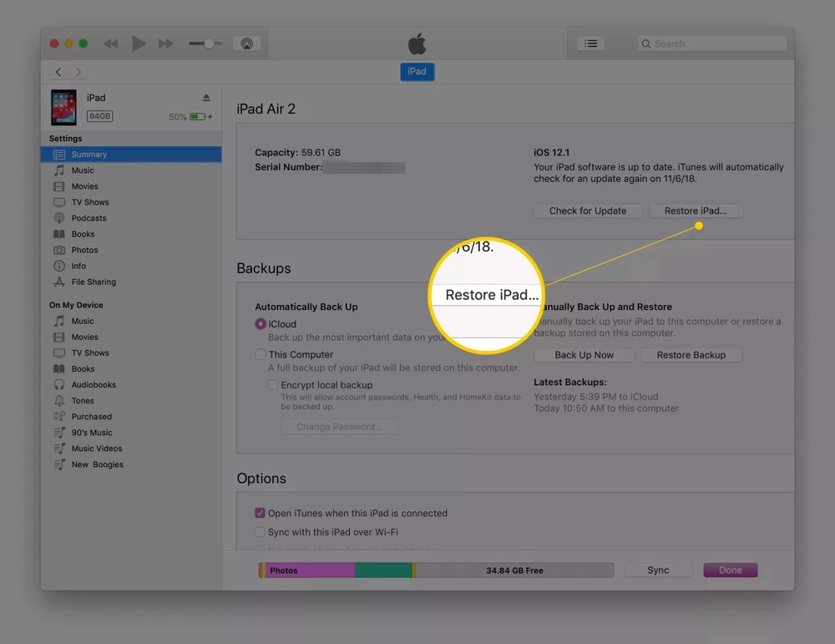Click the Info circle icon
This screenshot has height=644, width=835.
[59, 266]
